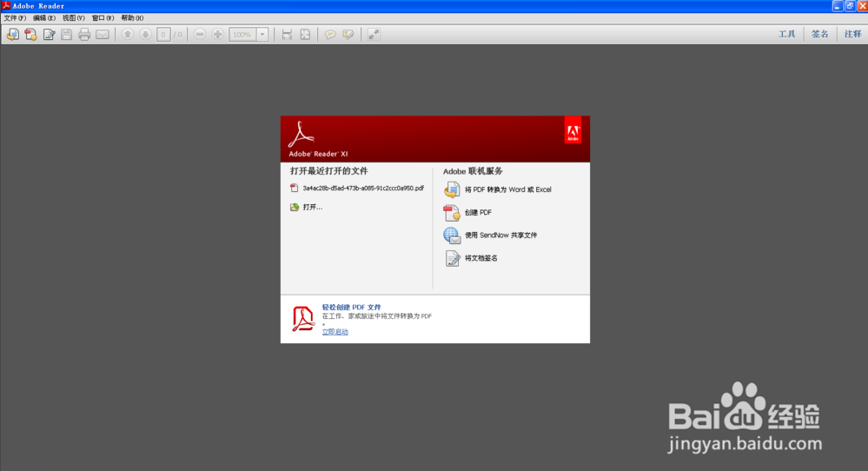Click the Print toolbar icon
The image size is (868, 471).
coord(84,34)
